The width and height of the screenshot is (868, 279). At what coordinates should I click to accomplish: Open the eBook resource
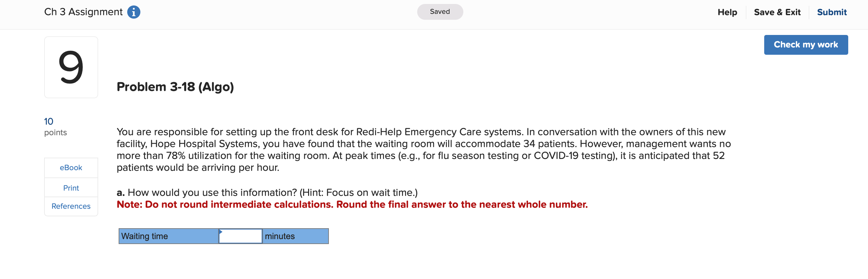coord(71,168)
